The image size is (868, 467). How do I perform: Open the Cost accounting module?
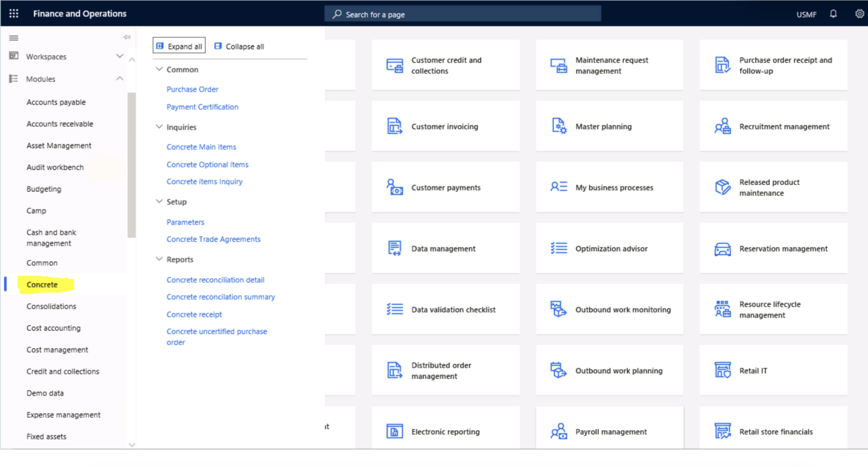coord(54,328)
